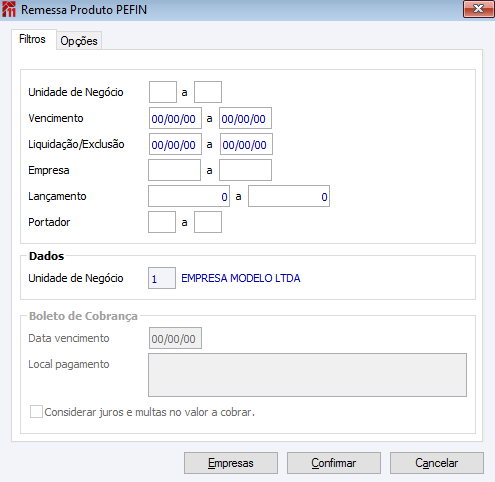This screenshot has height=482, width=495.
Task: Click the Confirmar button
Action: click(334, 463)
